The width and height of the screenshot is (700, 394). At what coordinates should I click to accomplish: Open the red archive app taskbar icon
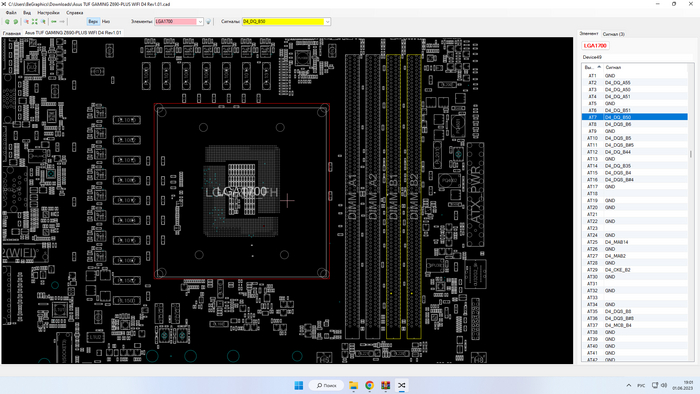click(385, 385)
